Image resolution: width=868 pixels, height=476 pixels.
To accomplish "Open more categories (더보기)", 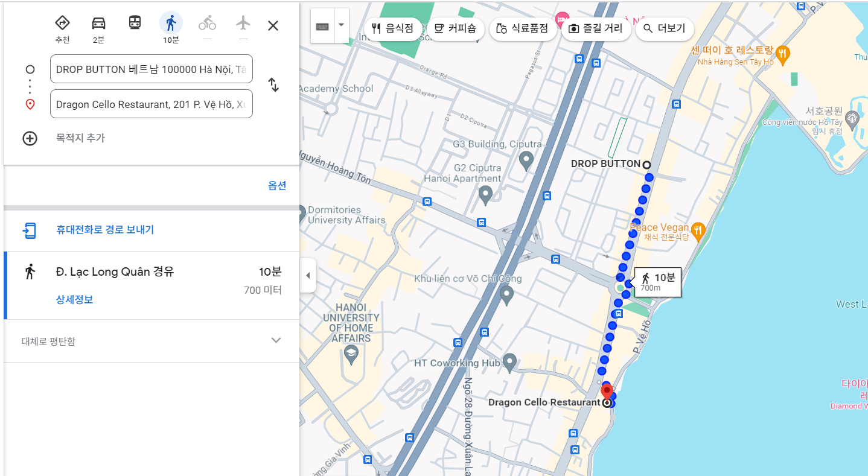I will point(665,28).
